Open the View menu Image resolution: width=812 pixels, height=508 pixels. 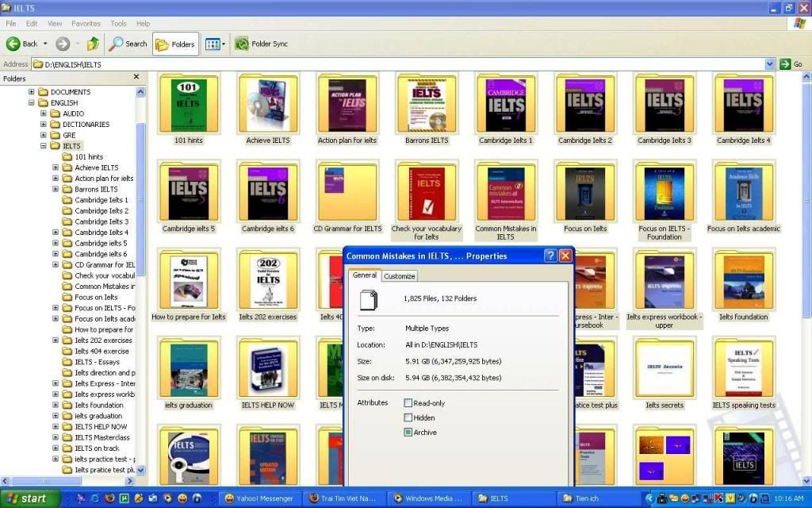click(55, 23)
